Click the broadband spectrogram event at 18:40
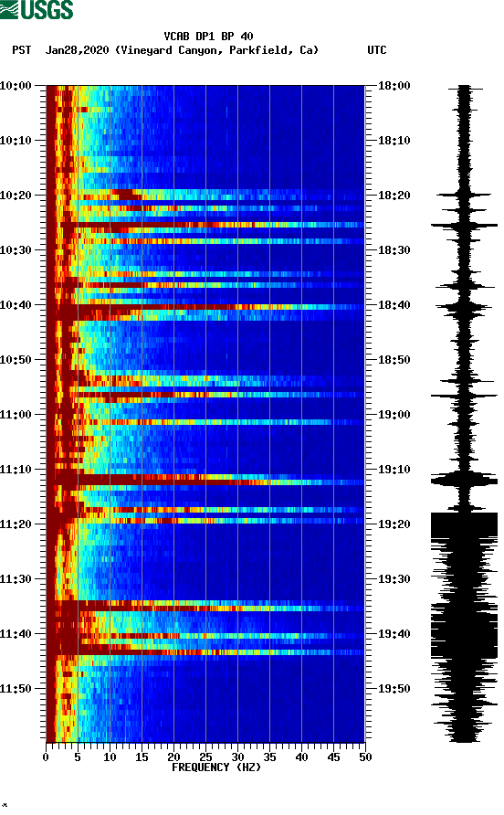 [205, 307]
